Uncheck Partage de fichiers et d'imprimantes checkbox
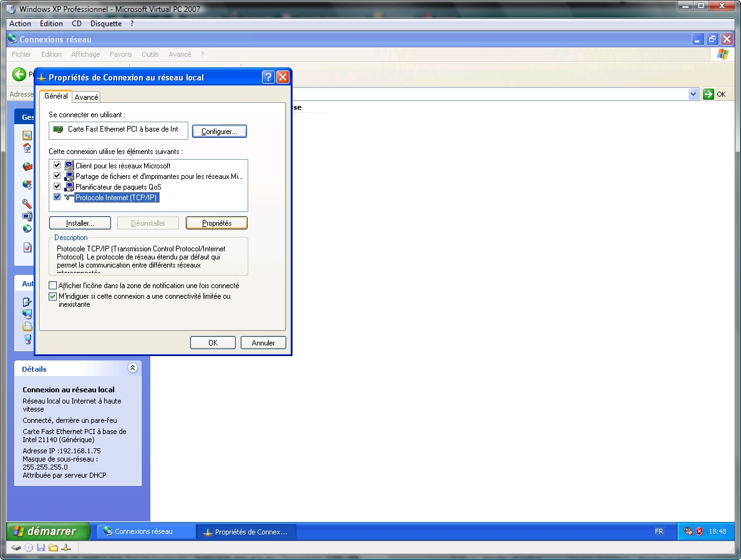Viewport: 741px width, 560px height. point(57,176)
